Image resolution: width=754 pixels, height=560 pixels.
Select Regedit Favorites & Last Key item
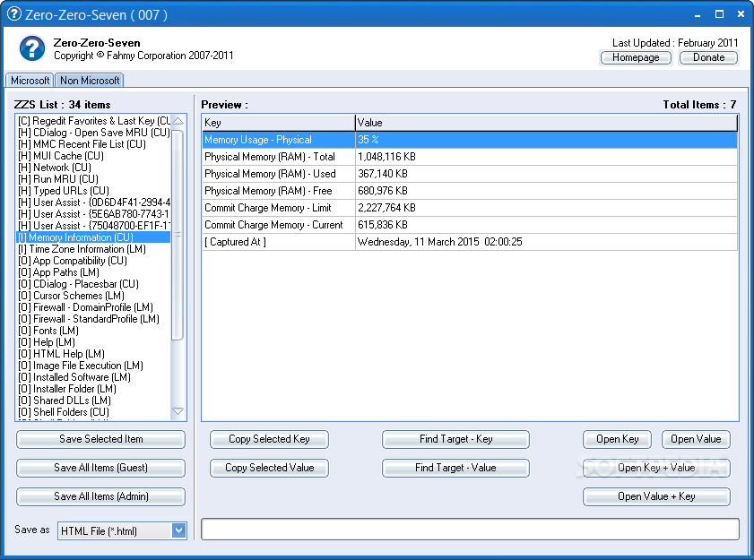pos(94,121)
